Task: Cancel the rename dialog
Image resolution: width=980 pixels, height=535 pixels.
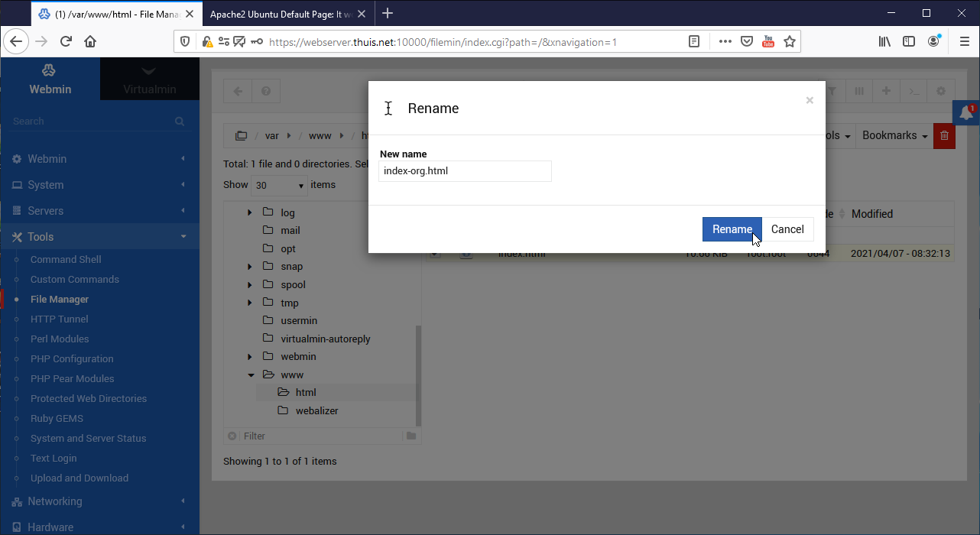Action: [787, 229]
